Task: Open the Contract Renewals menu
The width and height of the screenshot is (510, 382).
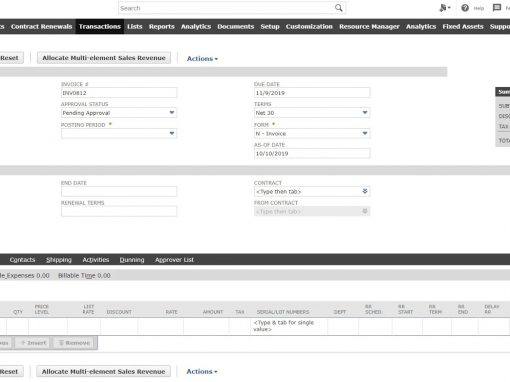Action: [x=41, y=26]
